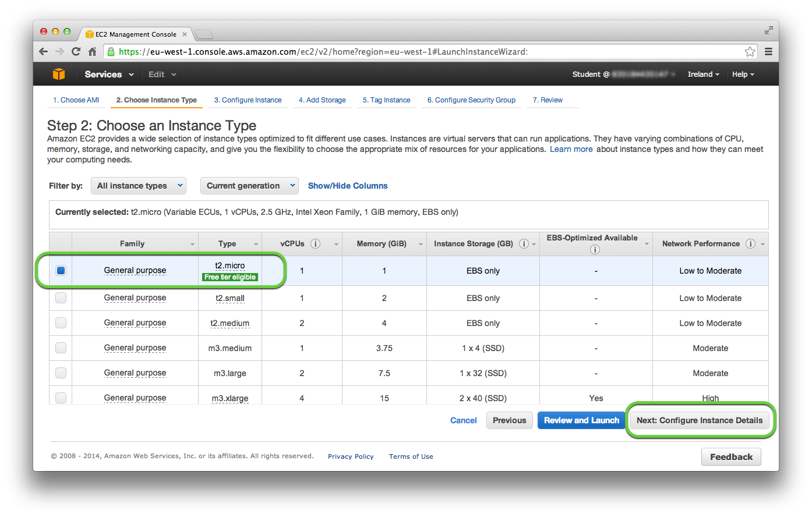Screen dimensions: 812x517
Task: Open the Edit menu dropdown
Action: pyautogui.click(x=162, y=75)
